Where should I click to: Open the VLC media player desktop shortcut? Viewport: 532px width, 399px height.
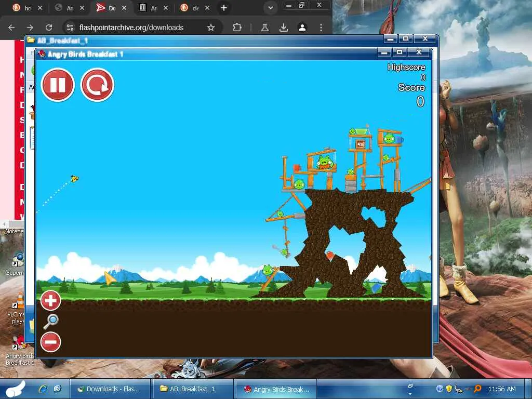tap(17, 309)
